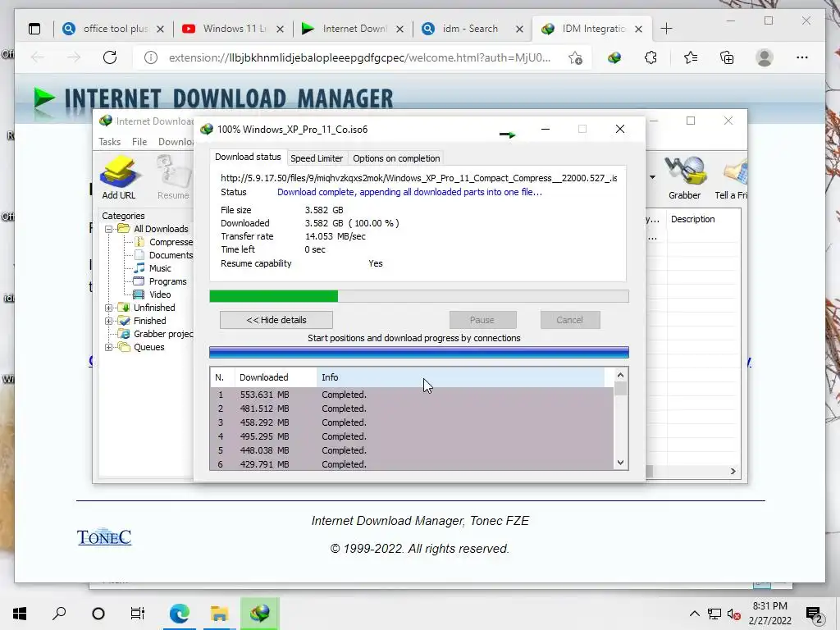Click the connections list scroll down arrow
The width and height of the screenshot is (840, 630).
point(620,463)
